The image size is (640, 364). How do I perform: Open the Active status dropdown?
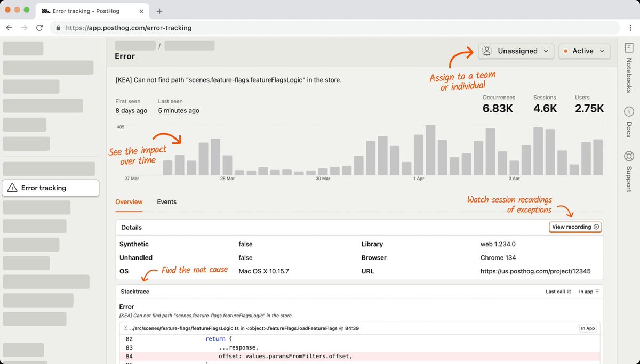584,51
